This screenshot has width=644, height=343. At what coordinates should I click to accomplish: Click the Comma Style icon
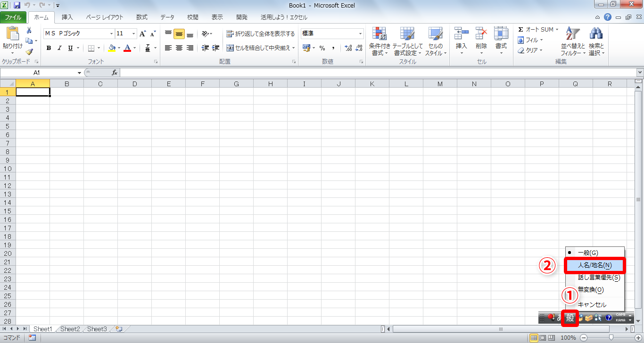click(x=333, y=48)
